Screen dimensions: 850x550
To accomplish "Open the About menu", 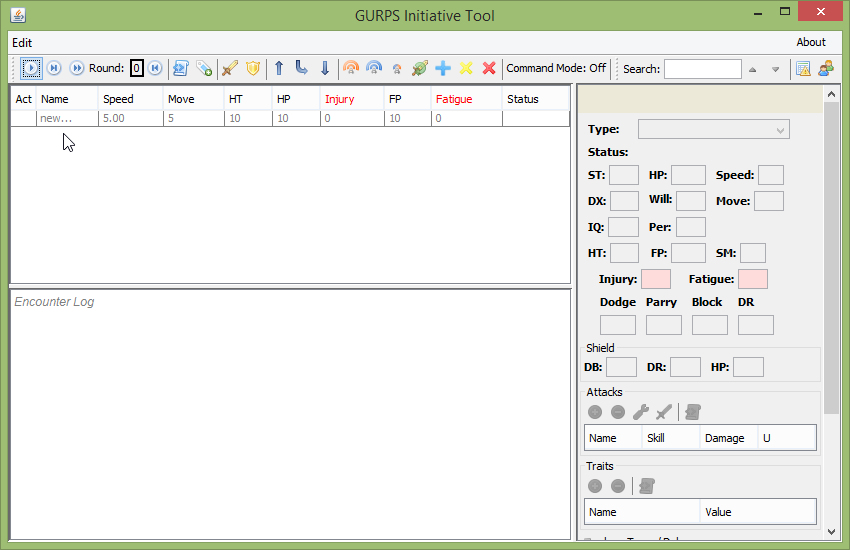I will pyautogui.click(x=811, y=42).
